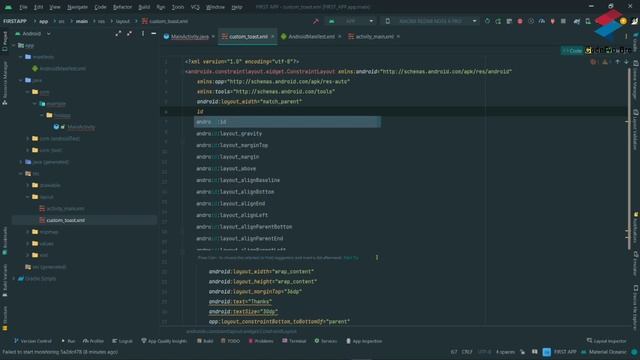Collapse the res folder node
The image size is (640, 360).
[x=21, y=173]
